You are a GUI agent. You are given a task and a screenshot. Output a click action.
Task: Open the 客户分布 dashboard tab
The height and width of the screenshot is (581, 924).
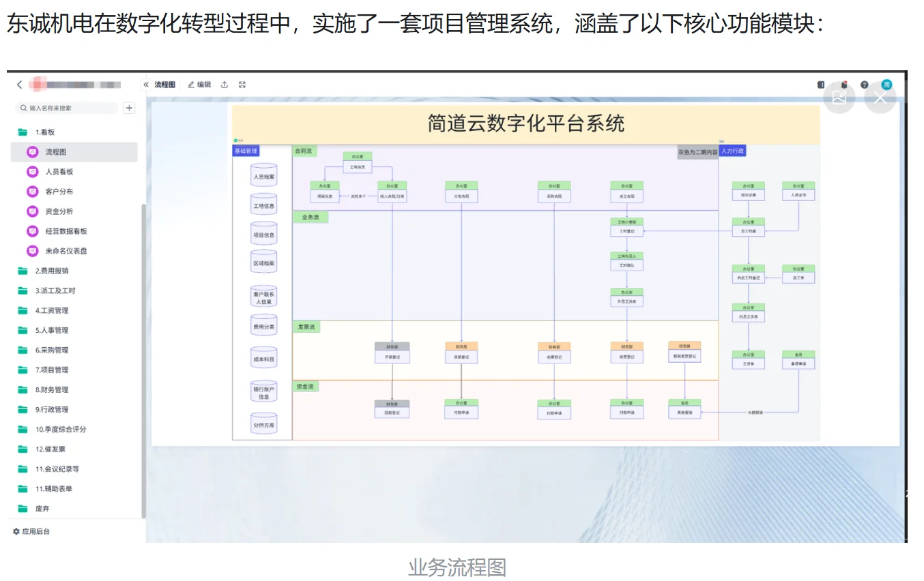33,191
